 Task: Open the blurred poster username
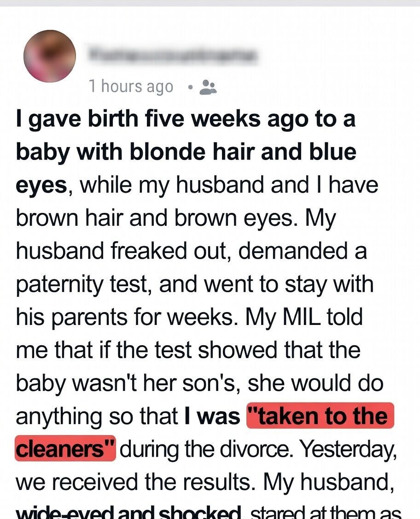click(172, 55)
